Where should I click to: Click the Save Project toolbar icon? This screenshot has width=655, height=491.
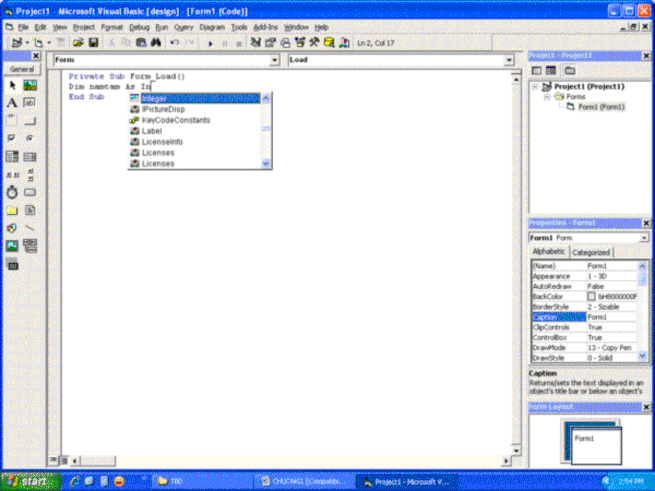point(93,44)
